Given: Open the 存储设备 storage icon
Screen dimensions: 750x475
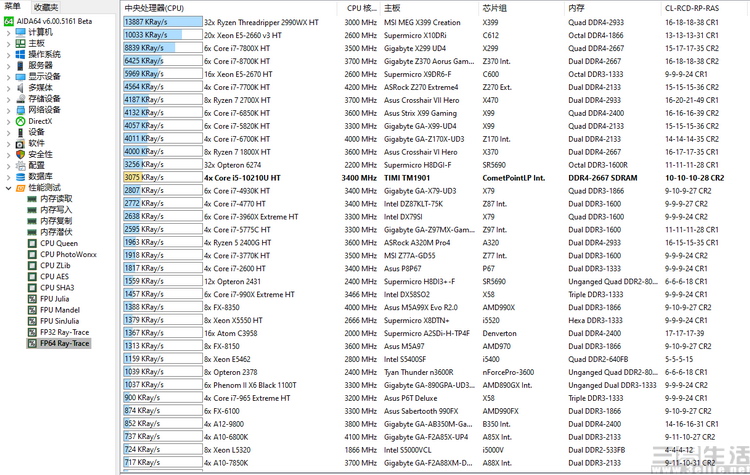Looking at the screenshot, I should click(20, 99).
